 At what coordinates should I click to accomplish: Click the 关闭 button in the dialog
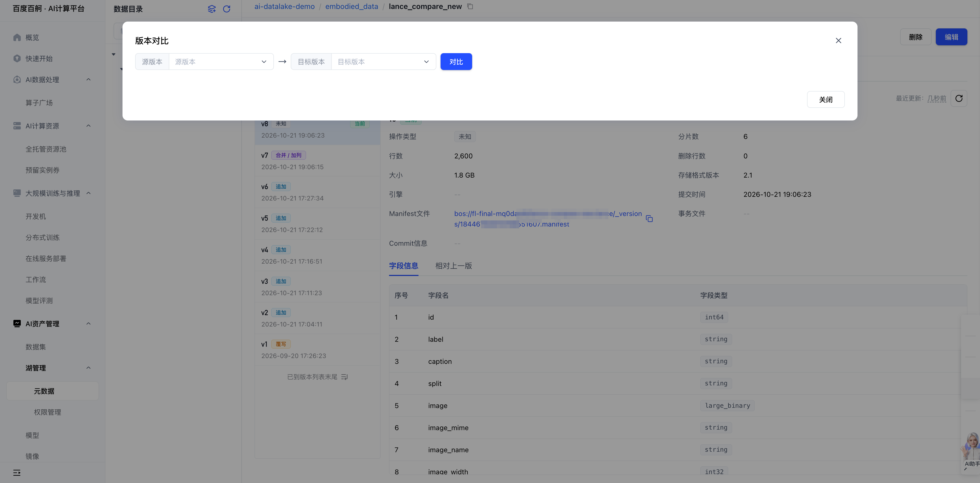(825, 99)
